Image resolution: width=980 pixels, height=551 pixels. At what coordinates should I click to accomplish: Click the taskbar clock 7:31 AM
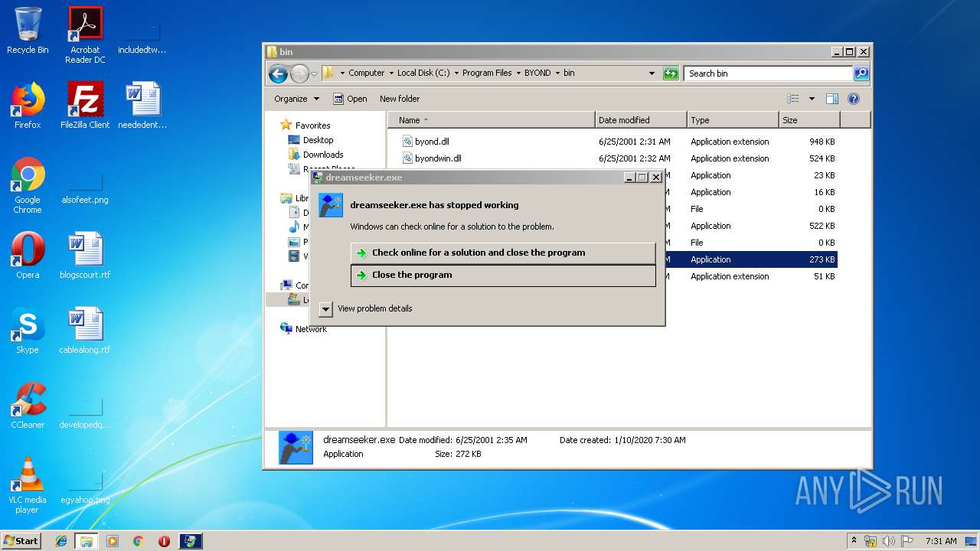click(941, 541)
